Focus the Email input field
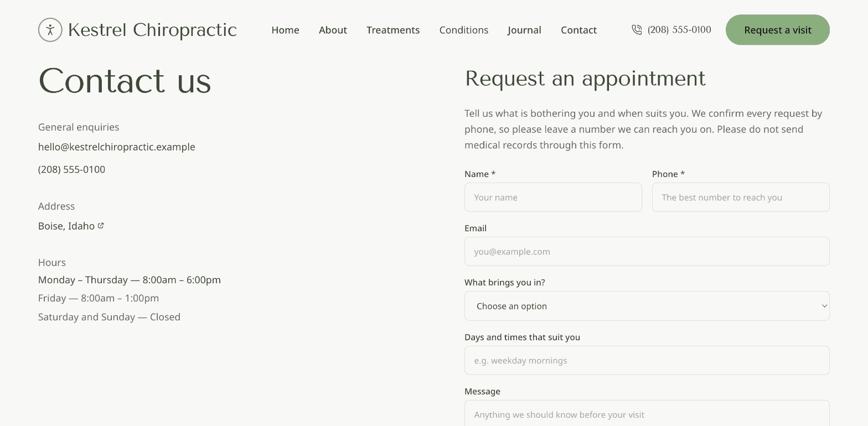The image size is (868, 426). pos(647,252)
